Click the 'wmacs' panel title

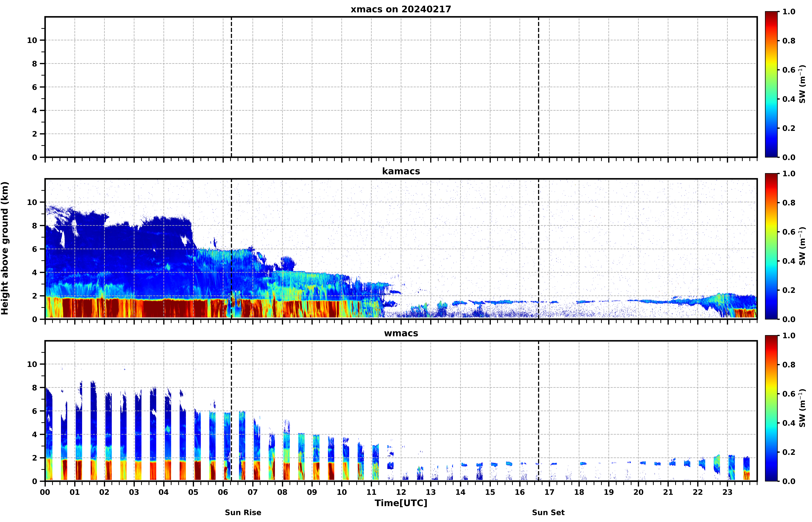401,333
